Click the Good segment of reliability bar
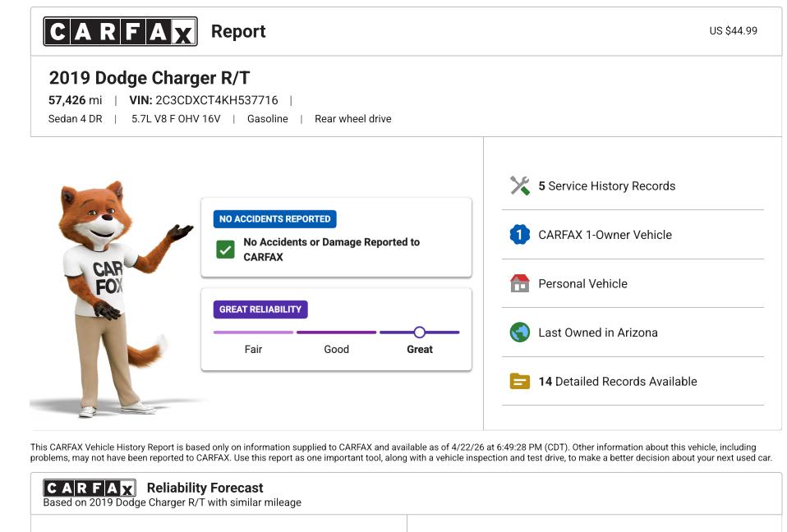 click(x=336, y=332)
